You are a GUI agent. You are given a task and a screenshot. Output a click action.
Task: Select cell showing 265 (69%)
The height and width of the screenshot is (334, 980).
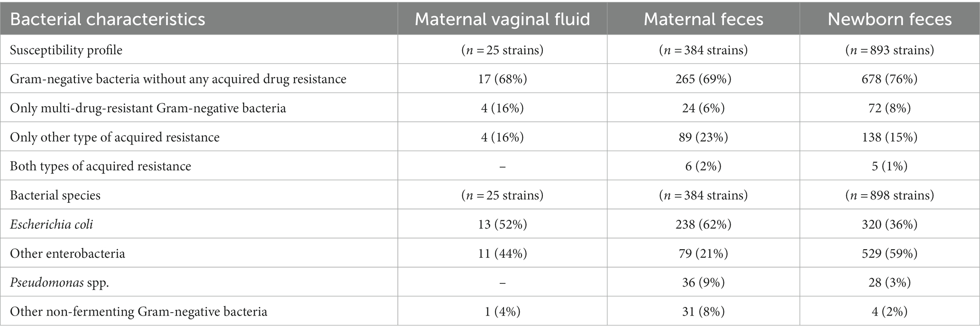click(x=704, y=79)
